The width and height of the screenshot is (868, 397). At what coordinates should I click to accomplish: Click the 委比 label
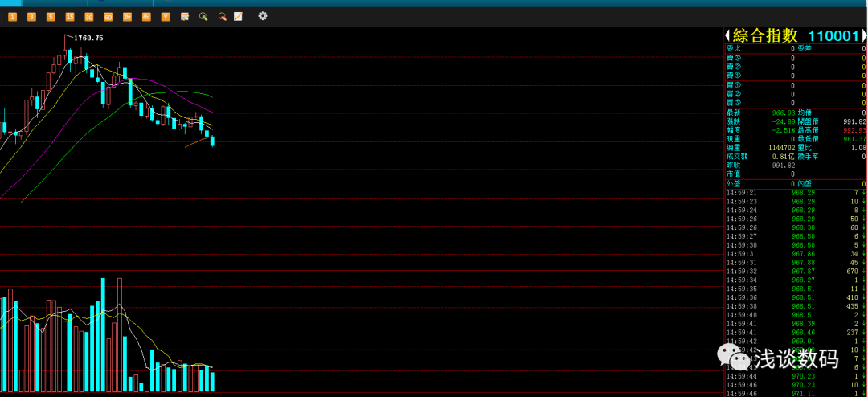click(733, 49)
